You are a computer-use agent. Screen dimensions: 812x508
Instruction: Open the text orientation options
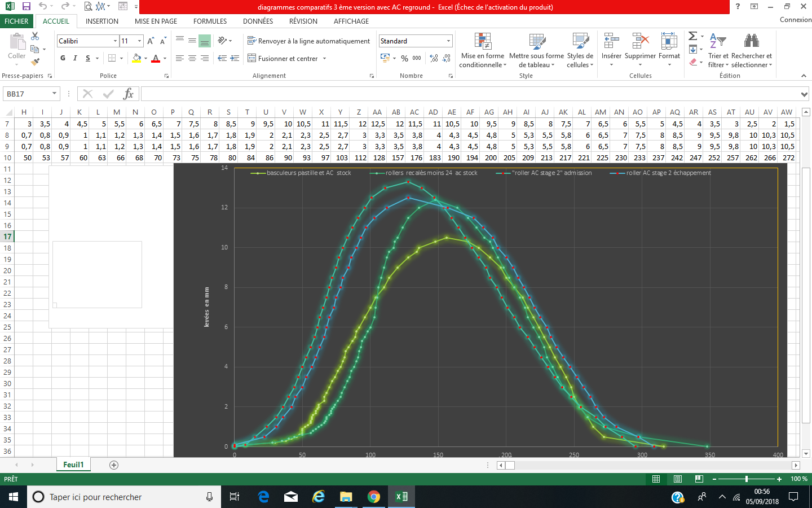tap(224, 41)
